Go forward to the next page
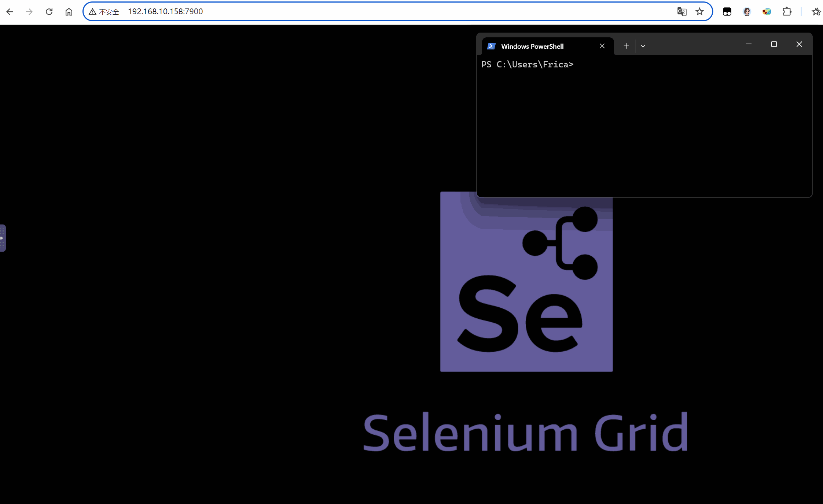Image resolution: width=823 pixels, height=504 pixels. click(29, 12)
